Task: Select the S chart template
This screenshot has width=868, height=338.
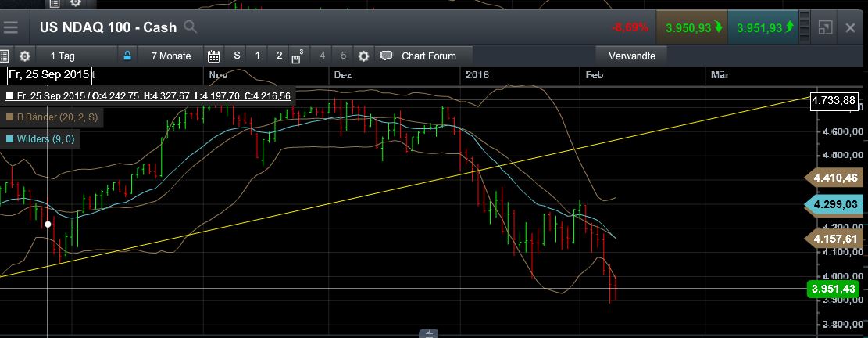Action: tap(237, 56)
